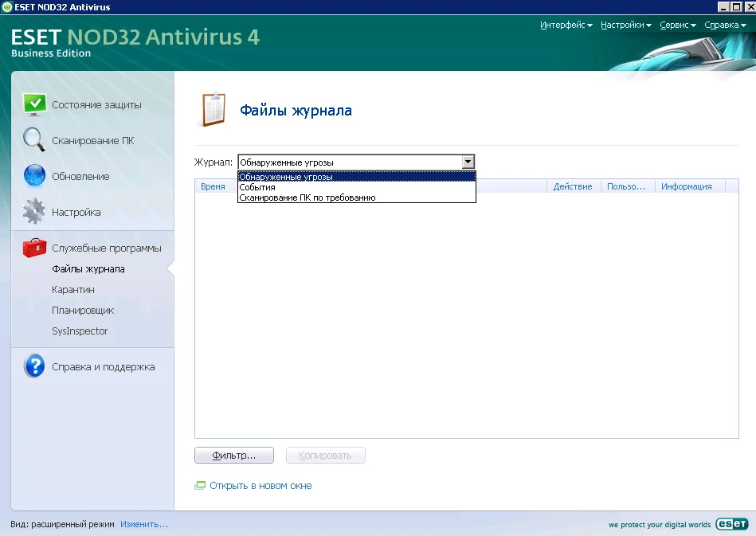Click the open-in-new-window icon
The height and width of the screenshot is (536, 756).
click(200, 485)
